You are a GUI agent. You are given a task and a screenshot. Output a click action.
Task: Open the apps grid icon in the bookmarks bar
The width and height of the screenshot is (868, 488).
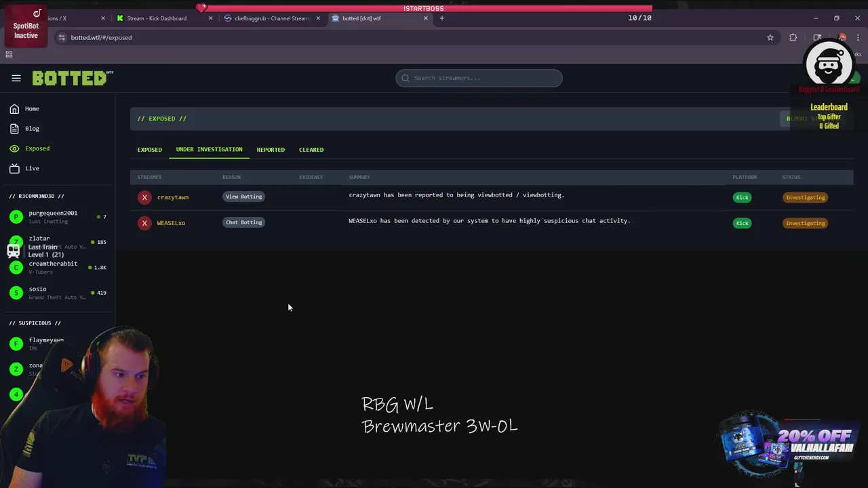(x=9, y=54)
